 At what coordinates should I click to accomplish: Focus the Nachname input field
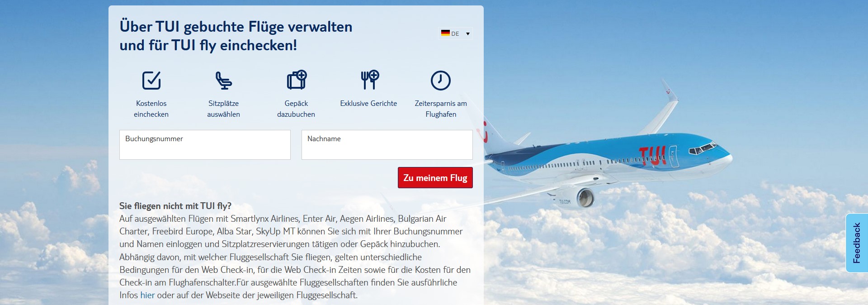pos(387,145)
